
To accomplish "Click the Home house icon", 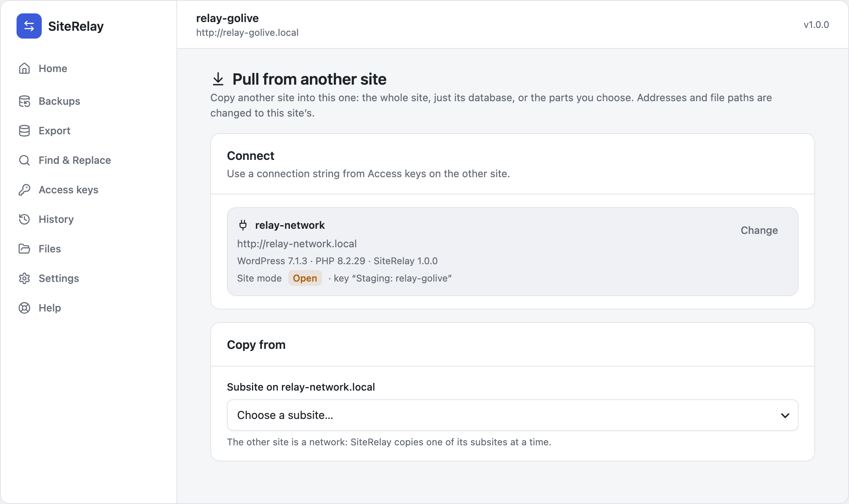I will tap(24, 69).
